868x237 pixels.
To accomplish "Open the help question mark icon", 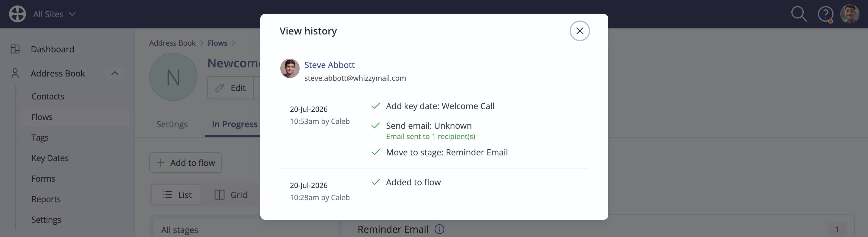I will tap(825, 14).
